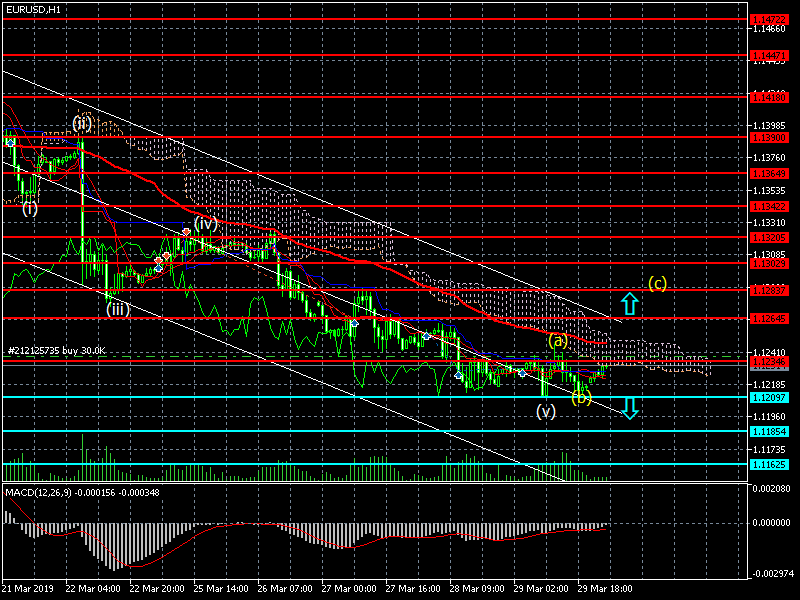Click the white (v) wave label
800x600 pixels.
point(545,411)
